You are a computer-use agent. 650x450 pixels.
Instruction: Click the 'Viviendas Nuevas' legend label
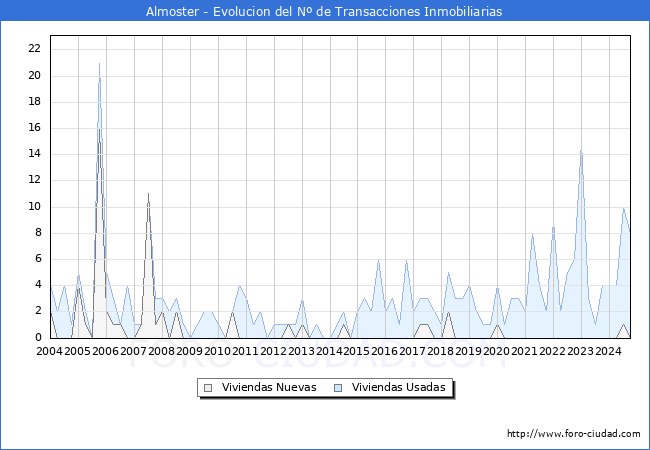[269, 387]
